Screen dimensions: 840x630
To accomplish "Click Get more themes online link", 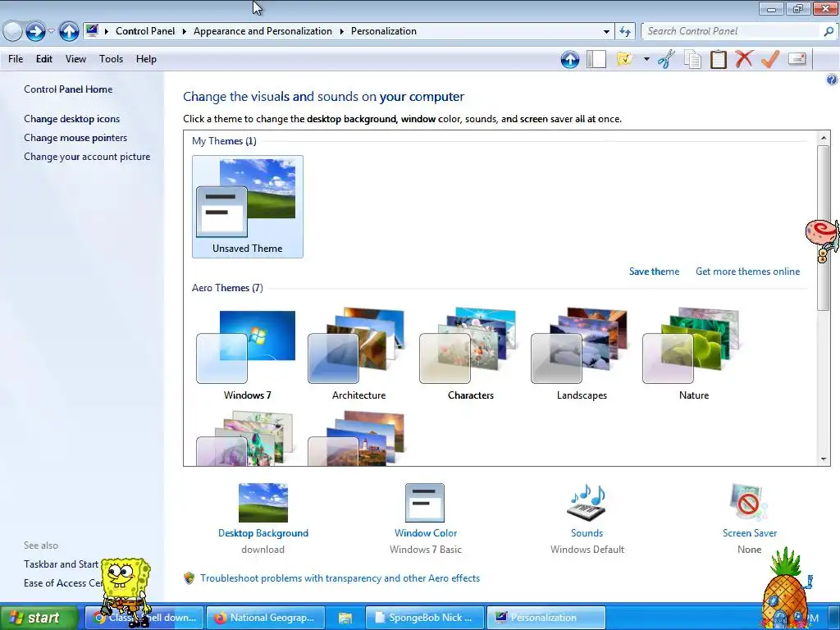I will [748, 272].
